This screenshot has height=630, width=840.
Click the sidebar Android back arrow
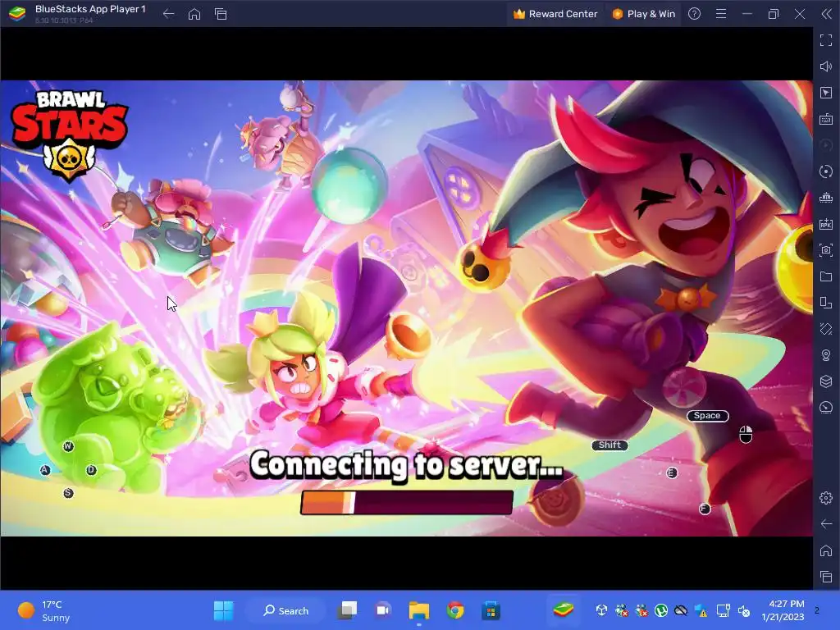click(x=825, y=524)
